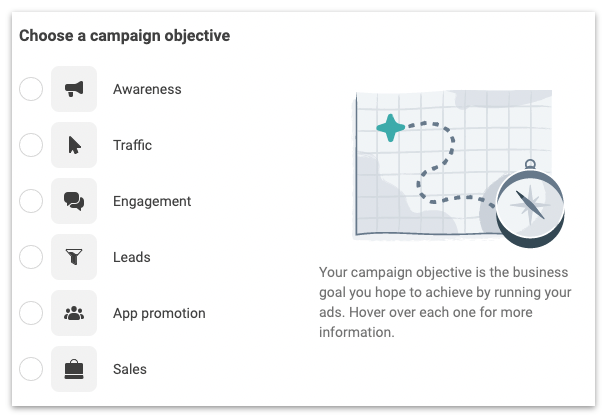Pick the Sales radio button
610x419 pixels.
(31, 369)
